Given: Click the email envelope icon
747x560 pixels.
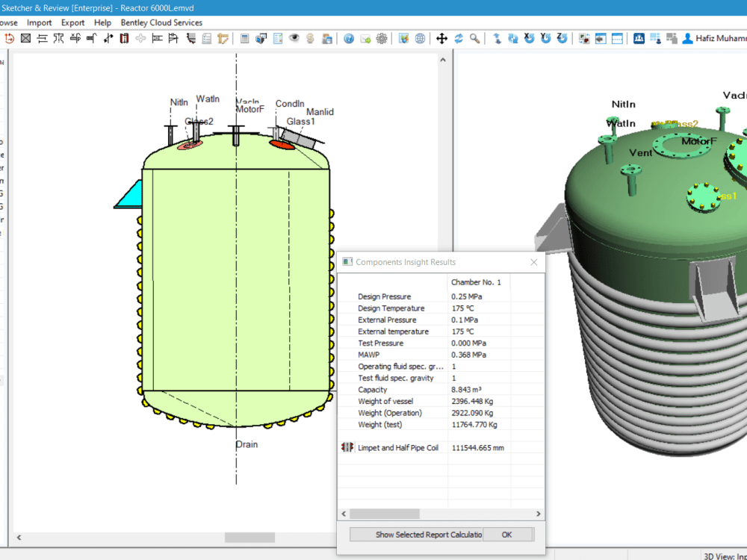Looking at the screenshot, I should pos(365,37).
